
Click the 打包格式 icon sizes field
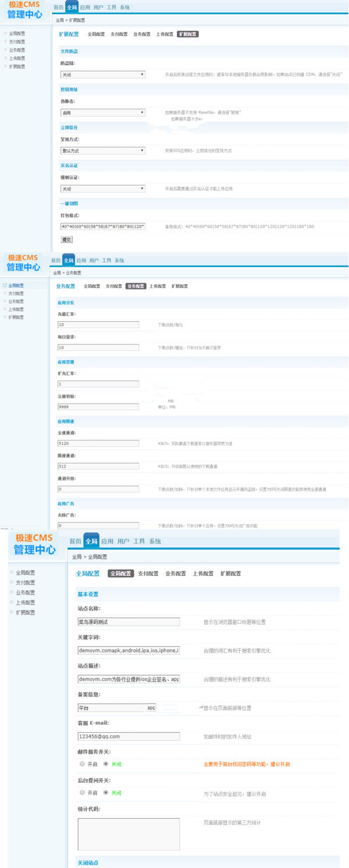(102, 227)
